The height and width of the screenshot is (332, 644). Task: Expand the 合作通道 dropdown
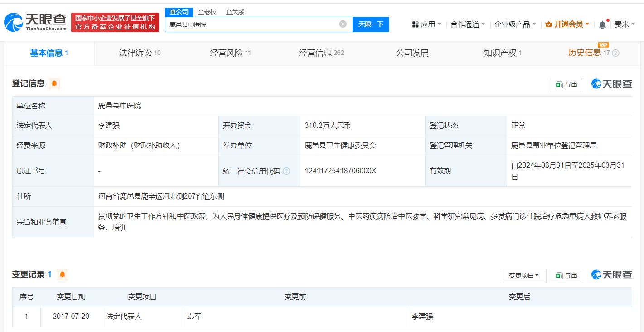click(468, 24)
